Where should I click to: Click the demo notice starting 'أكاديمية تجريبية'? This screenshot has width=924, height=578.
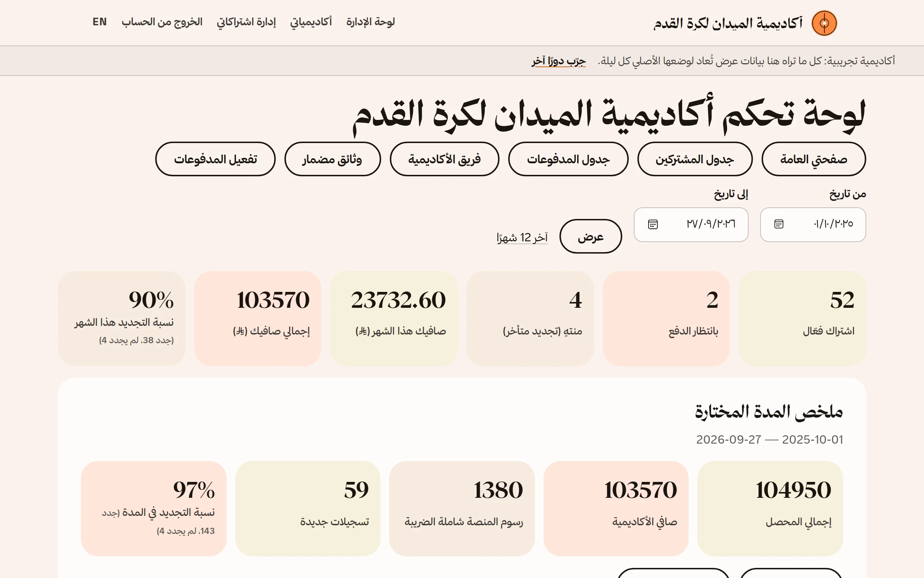tap(746, 61)
